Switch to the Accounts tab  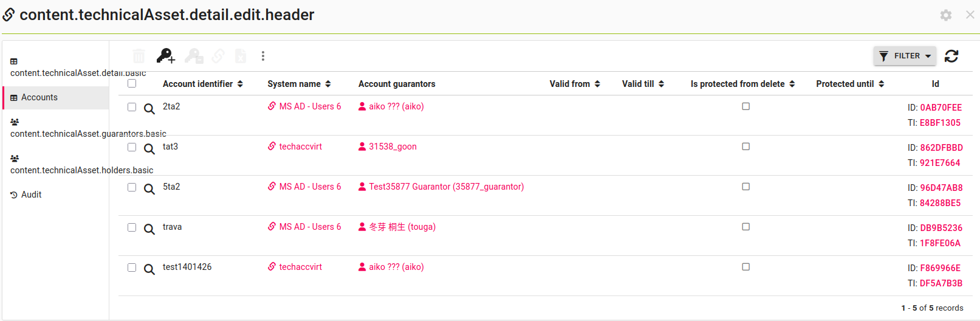coord(39,97)
